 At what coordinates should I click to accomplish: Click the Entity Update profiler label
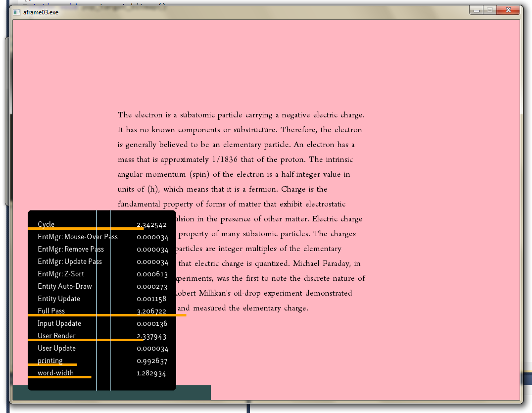click(59, 299)
